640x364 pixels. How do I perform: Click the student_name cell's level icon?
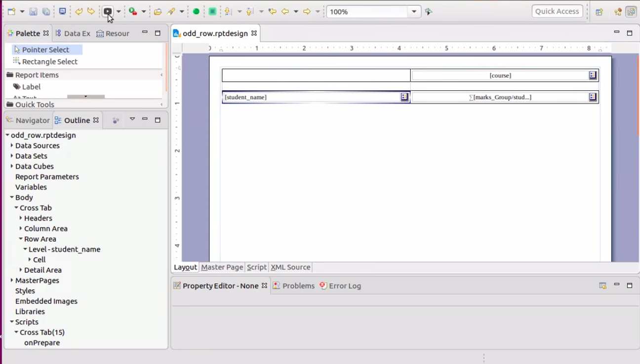pos(404,97)
